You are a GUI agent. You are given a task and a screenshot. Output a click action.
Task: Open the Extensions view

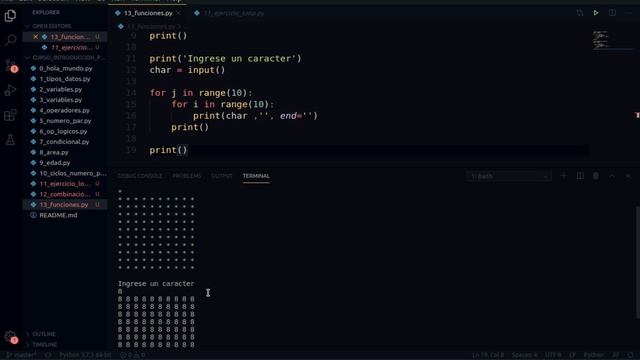(x=10, y=115)
